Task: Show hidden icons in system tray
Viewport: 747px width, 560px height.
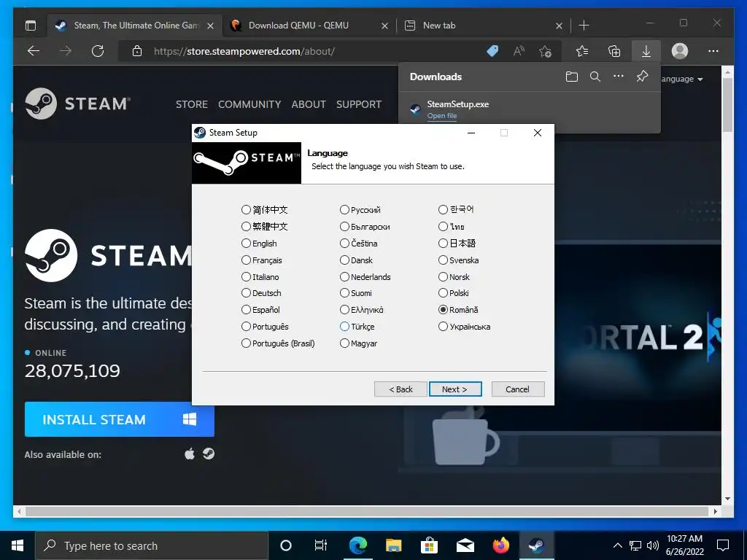Action: coord(617,545)
